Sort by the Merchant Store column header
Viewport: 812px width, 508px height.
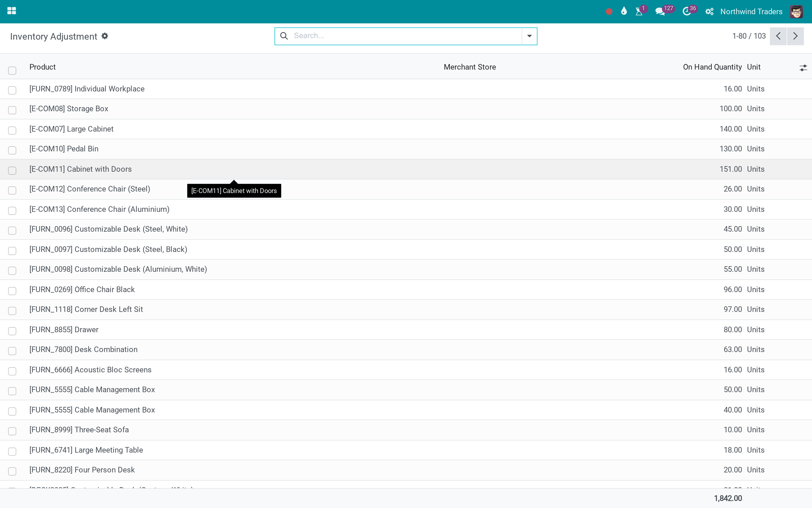pyautogui.click(x=470, y=67)
